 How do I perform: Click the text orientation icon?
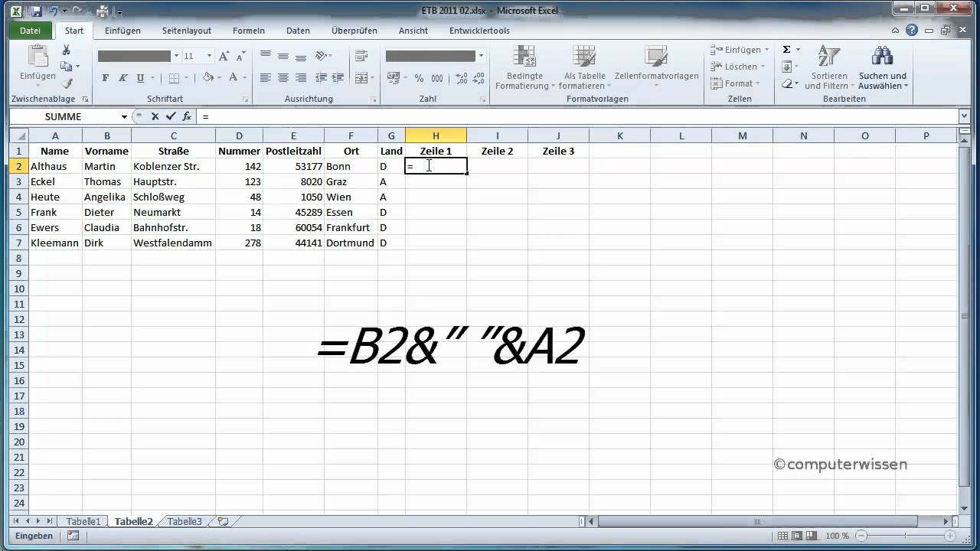click(x=322, y=56)
